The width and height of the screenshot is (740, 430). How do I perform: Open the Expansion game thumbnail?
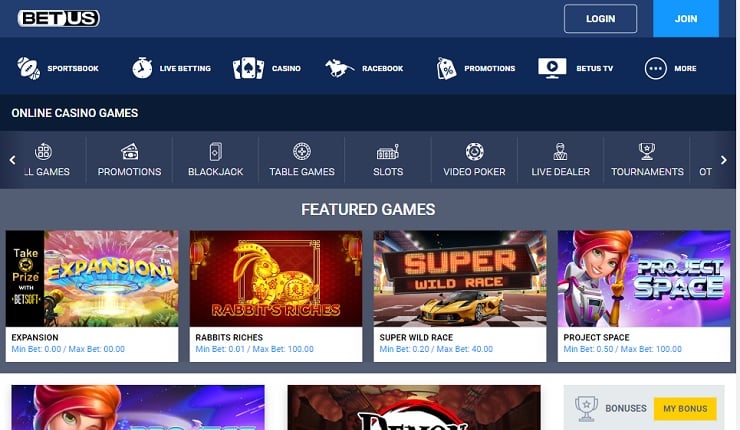[92, 278]
